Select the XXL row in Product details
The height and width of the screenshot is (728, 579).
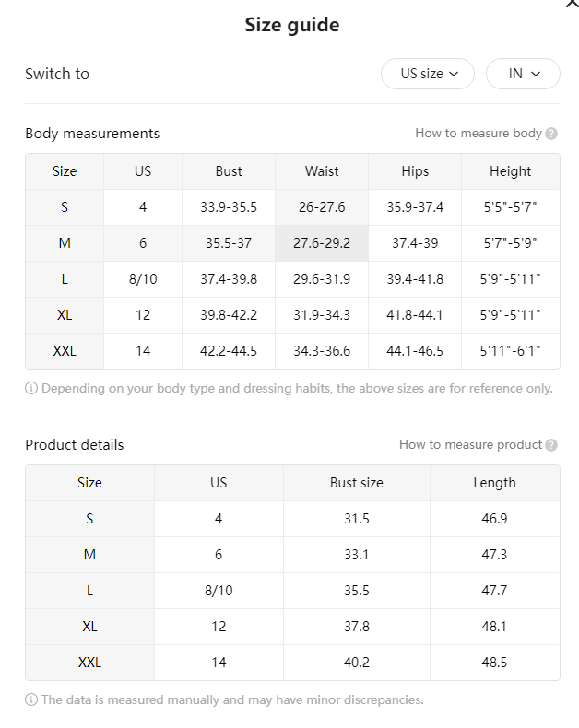tap(292, 663)
